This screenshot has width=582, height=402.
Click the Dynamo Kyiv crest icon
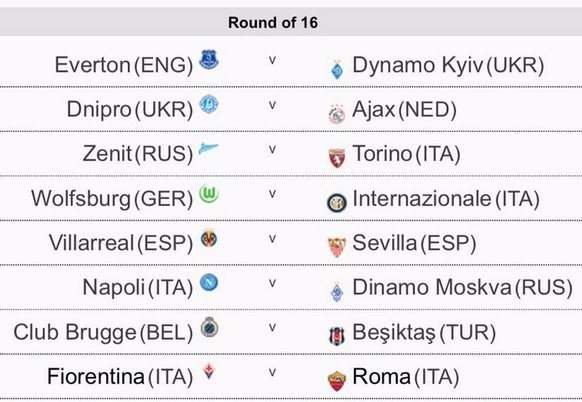pos(337,69)
